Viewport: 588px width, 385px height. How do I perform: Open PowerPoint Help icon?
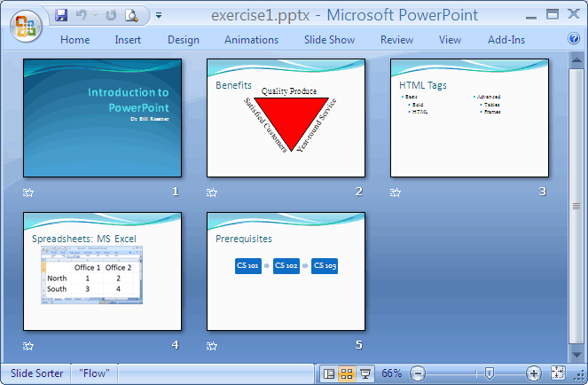[x=574, y=39]
